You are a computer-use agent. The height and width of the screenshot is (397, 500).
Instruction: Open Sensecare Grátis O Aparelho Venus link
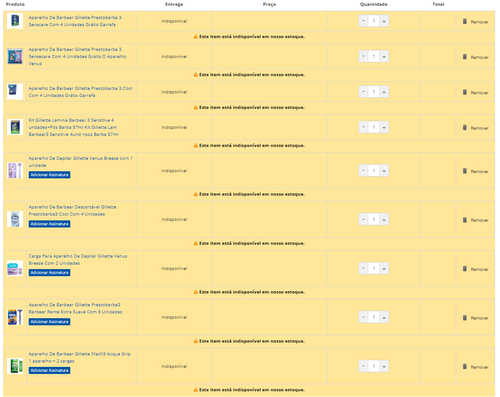click(77, 56)
